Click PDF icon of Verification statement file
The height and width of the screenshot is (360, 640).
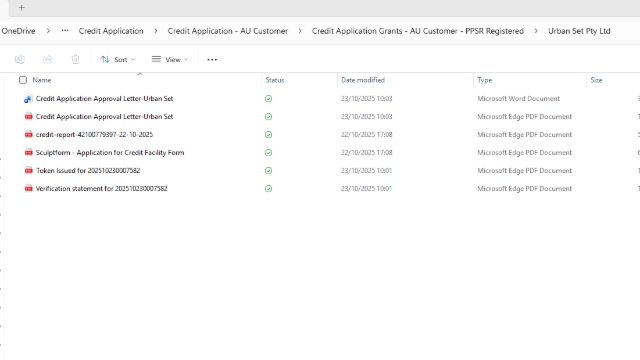[x=28, y=189]
